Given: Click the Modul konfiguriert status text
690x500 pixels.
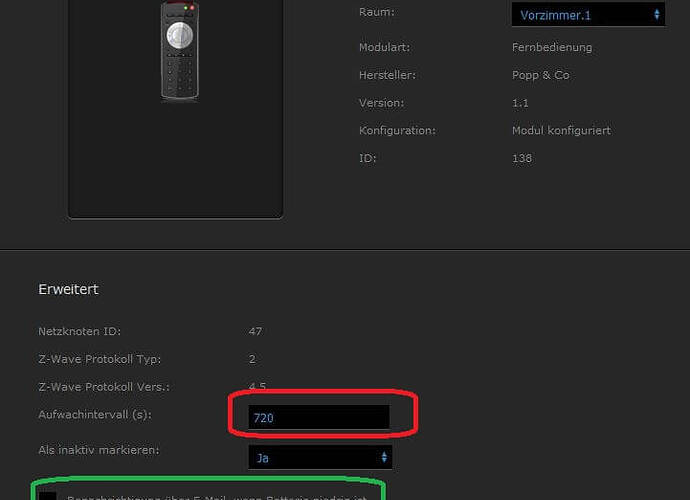Looking at the screenshot, I should click(x=562, y=130).
